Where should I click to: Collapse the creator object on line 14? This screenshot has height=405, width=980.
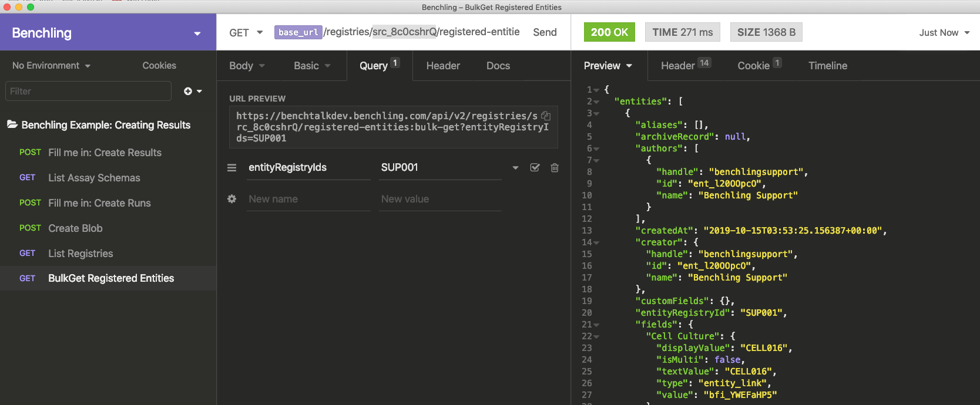[x=596, y=242]
